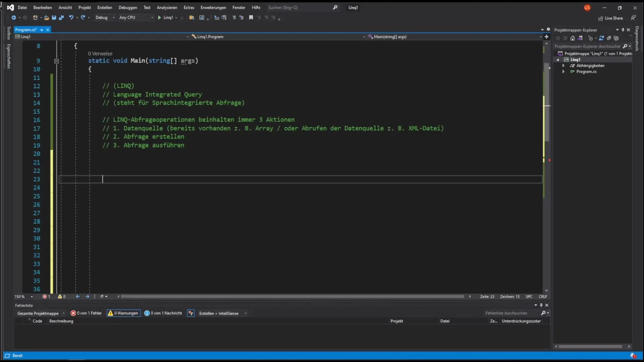
Task: Navigate backward with the blue arrow icon
Action: [x=14, y=17]
